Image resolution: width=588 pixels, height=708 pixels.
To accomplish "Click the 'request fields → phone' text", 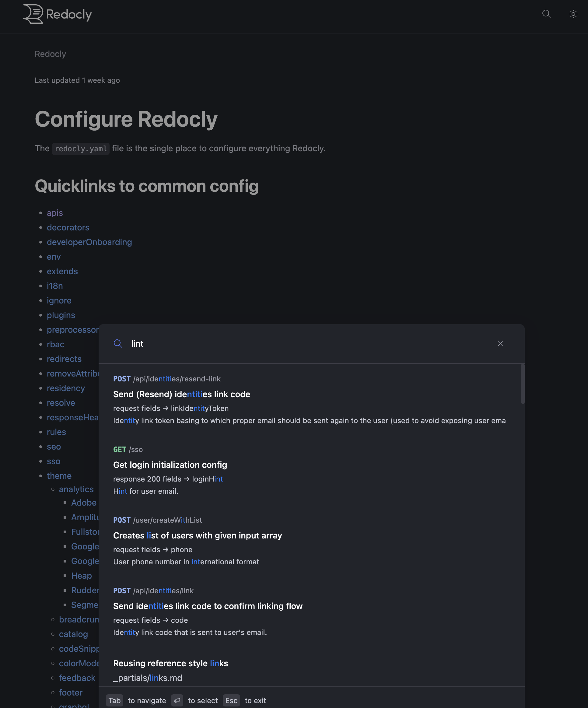I will 153,549.
